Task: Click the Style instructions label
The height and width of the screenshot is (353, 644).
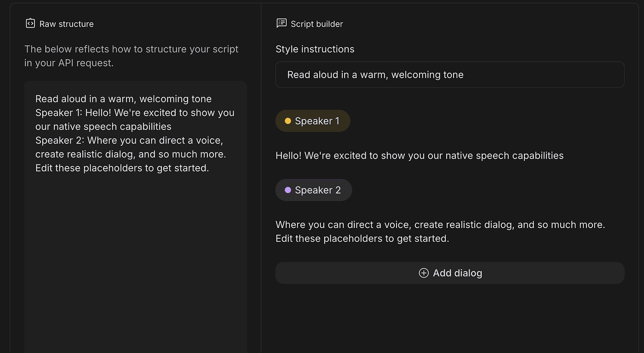Action: coord(315,49)
